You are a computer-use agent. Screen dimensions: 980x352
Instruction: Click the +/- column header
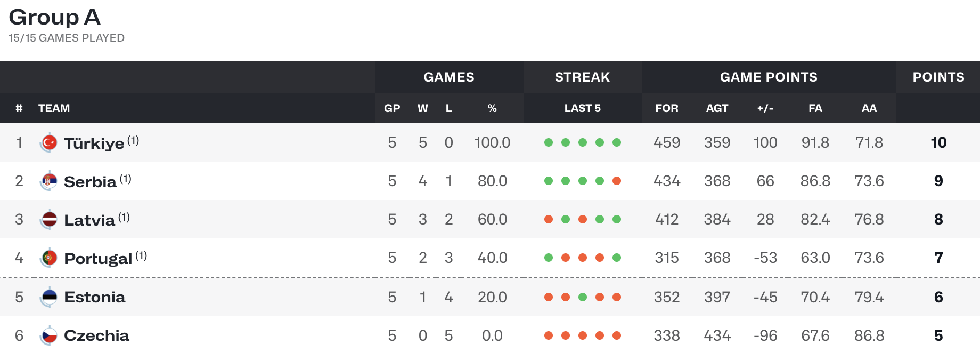pyautogui.click(x=765, y=108)
